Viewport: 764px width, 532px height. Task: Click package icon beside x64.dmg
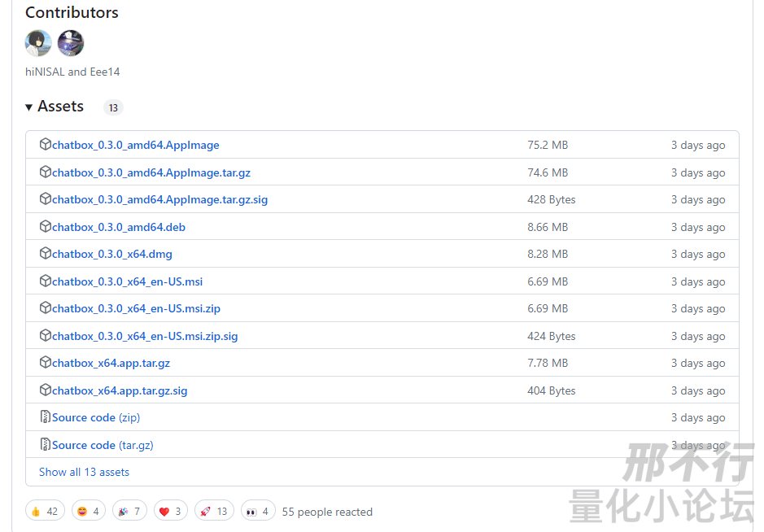pos(46,253)
